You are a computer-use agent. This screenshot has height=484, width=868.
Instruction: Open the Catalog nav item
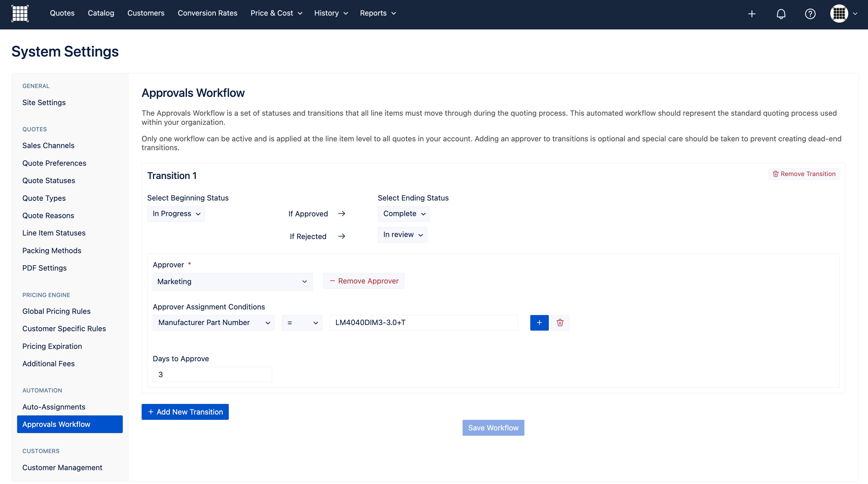pyautogui.click(x=101, y=13)
